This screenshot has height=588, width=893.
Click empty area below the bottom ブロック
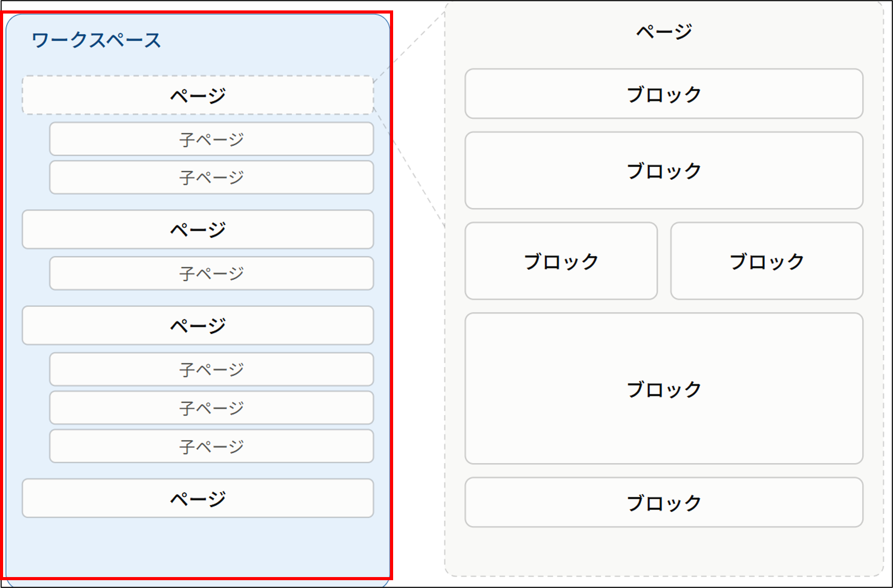point(664,551)
